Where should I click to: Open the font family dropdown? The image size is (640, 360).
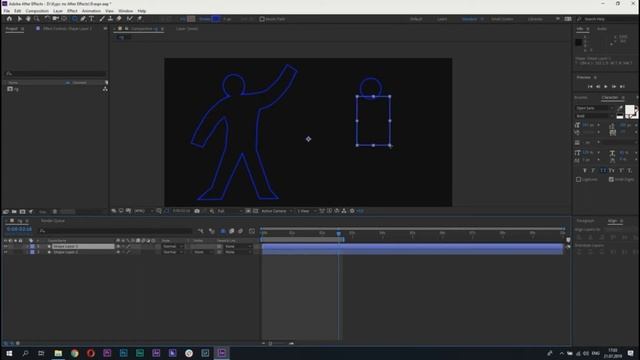pyautogui.click(x=594, y=108)
